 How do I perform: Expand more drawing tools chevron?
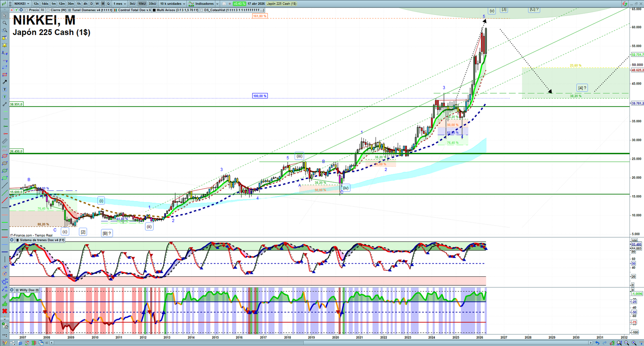pos(5,319)
